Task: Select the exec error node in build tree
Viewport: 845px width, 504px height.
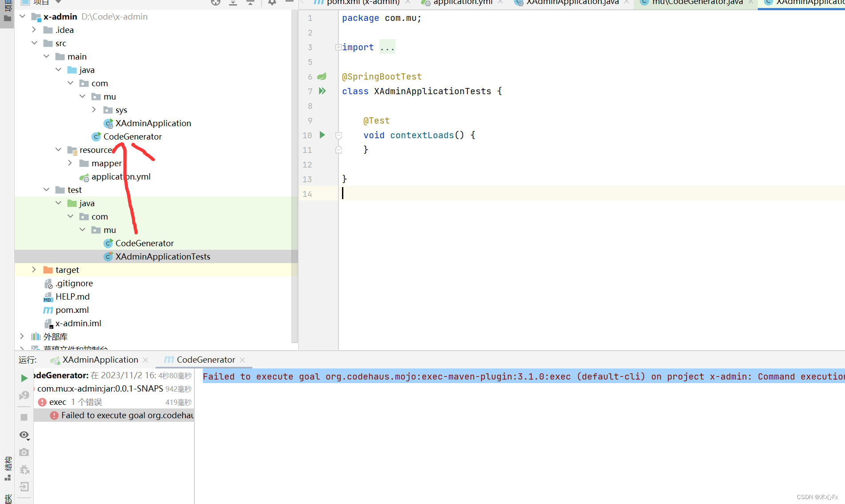Action: click(114, 402)
